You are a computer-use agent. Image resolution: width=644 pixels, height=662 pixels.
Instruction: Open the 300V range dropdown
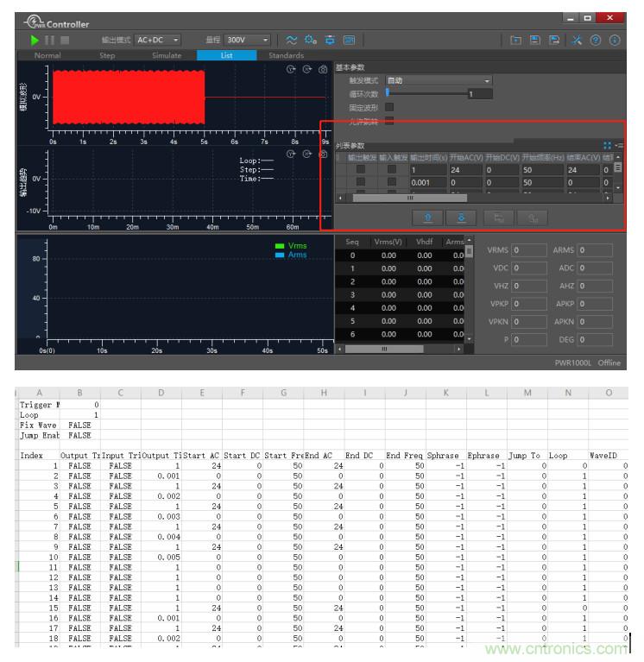click(x=248, y=40)
